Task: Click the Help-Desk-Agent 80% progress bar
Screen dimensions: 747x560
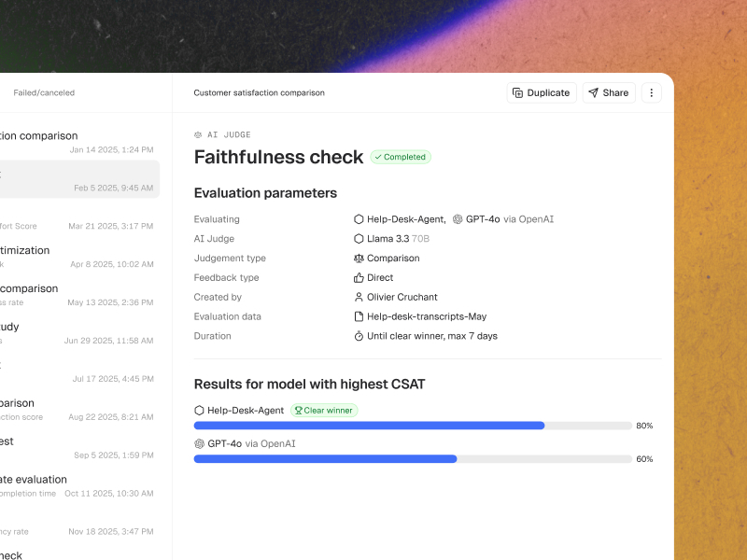Action: pyautogui.click(x=413, y=426)
